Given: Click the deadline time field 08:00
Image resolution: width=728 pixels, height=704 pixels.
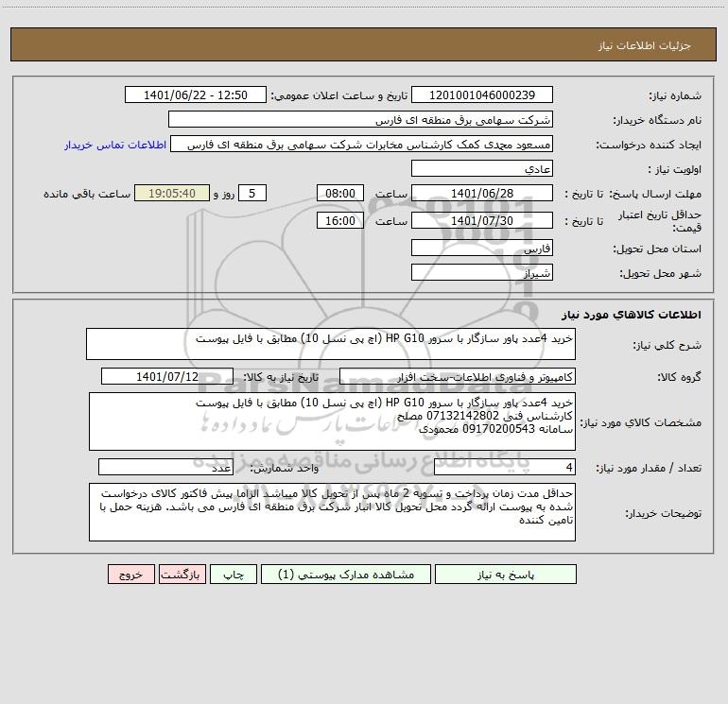Looking at the screenshot, I should [x=339, y=193].
